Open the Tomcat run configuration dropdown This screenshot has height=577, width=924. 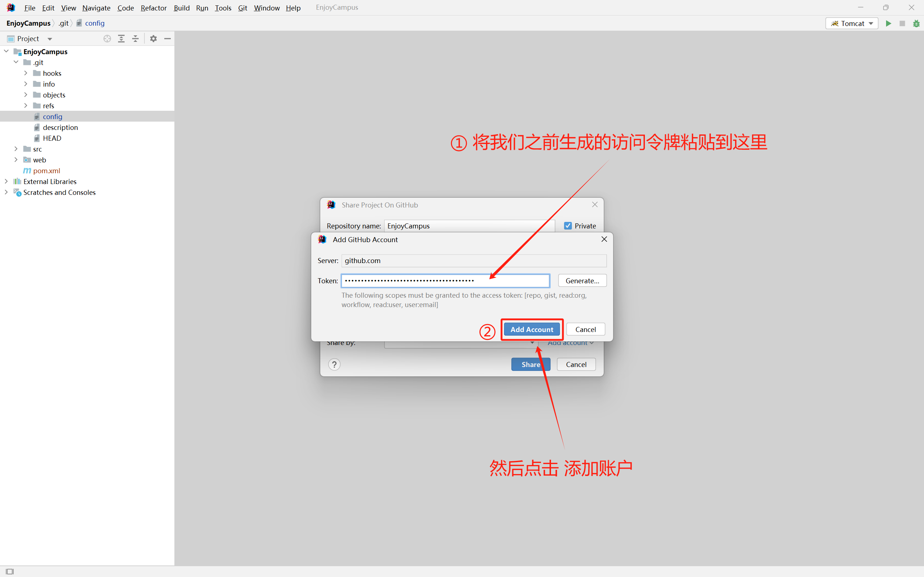click(x=852, y=23)
